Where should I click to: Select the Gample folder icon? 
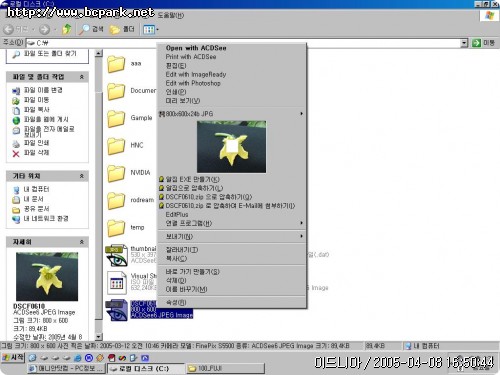[116, 118]
